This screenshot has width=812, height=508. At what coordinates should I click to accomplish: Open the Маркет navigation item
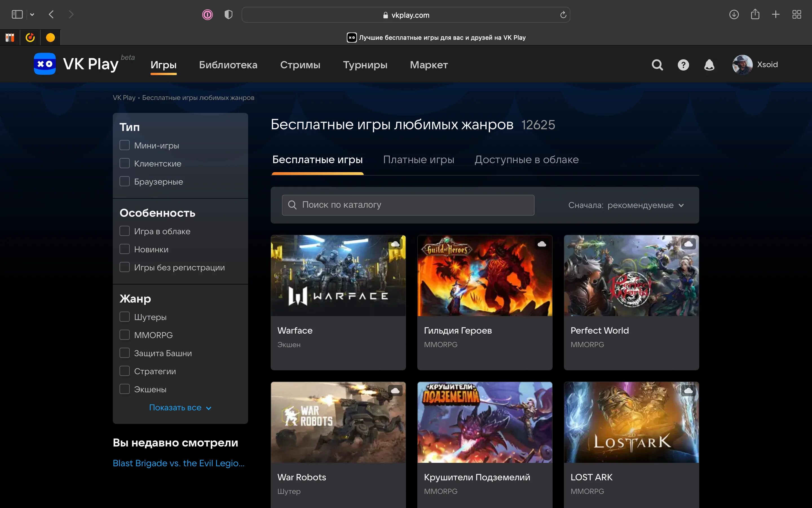click(x=429, y=65)
